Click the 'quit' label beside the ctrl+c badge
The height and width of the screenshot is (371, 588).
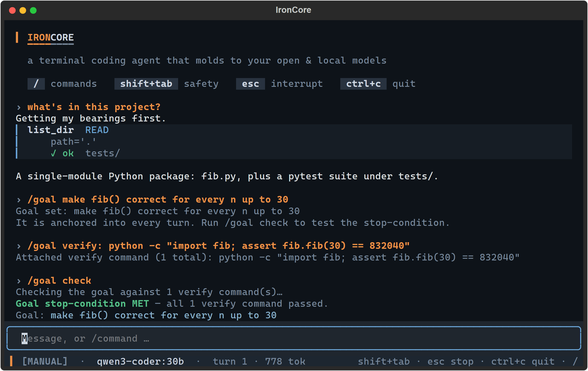pos(404,84)
